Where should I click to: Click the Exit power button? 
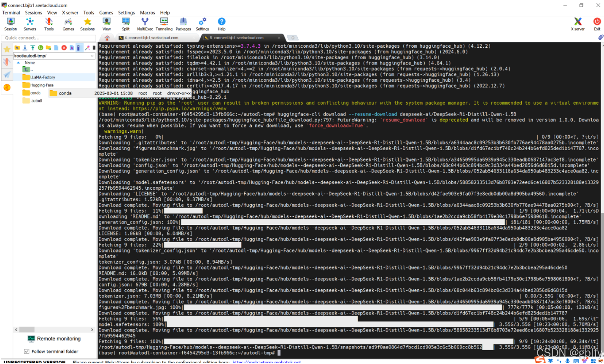click(x=597, y=24)
